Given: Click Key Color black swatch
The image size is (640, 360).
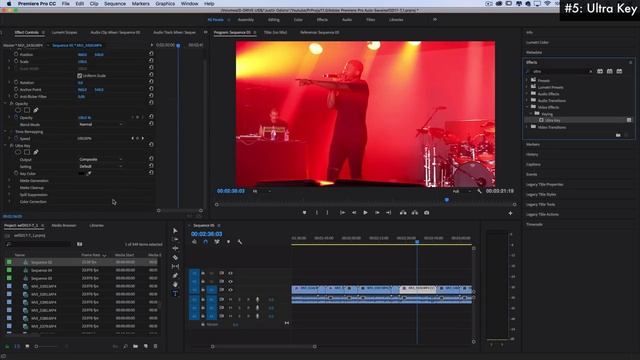Looking at the screenshot, I should 81,173.
